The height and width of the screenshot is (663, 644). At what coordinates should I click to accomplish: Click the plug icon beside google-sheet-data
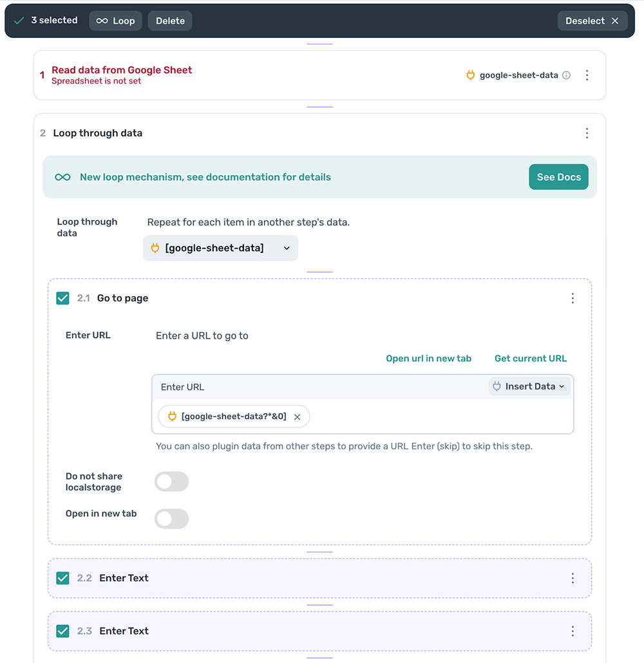(471, 75)
